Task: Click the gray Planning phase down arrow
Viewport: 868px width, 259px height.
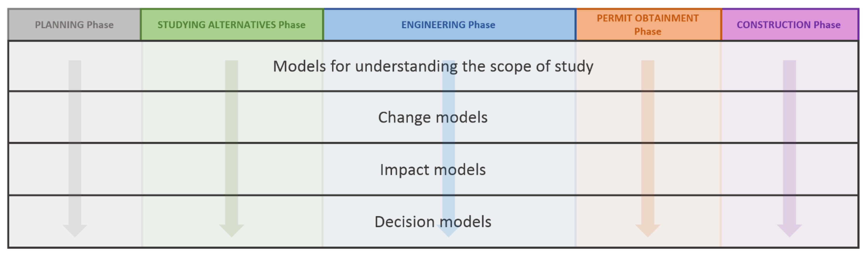Action: [x=75, y=141]
